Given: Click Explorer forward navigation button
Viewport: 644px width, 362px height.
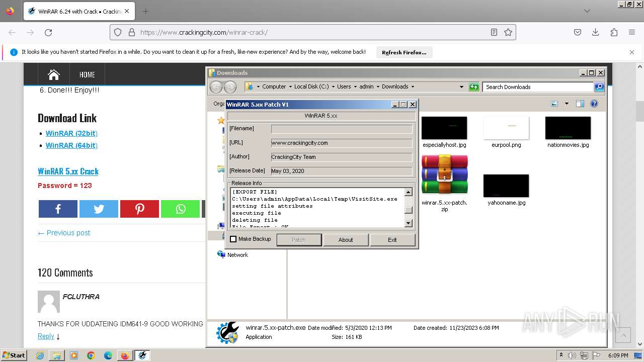Looking at the screenshot, I should pos(230,87).
